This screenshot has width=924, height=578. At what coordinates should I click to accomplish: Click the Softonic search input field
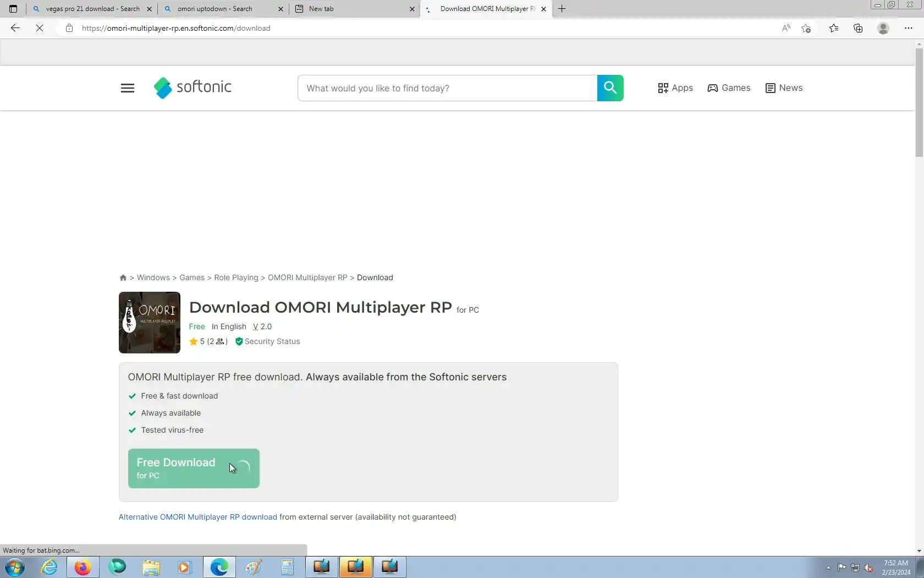pos(447,88)
